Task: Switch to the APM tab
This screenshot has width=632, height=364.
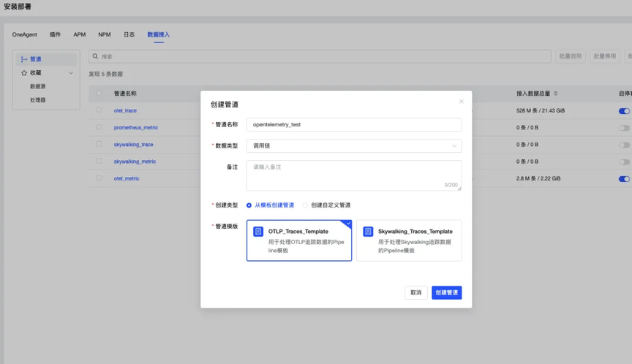Action: (x=79, y=34)
